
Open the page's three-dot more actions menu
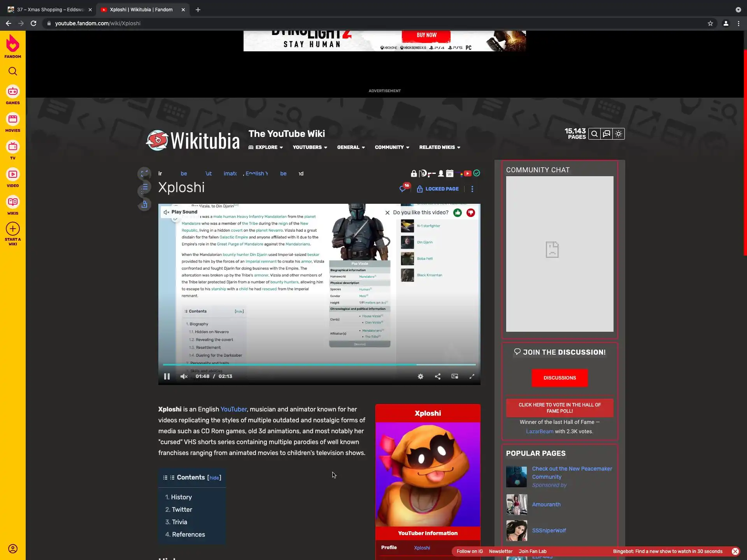pos(472,189)
